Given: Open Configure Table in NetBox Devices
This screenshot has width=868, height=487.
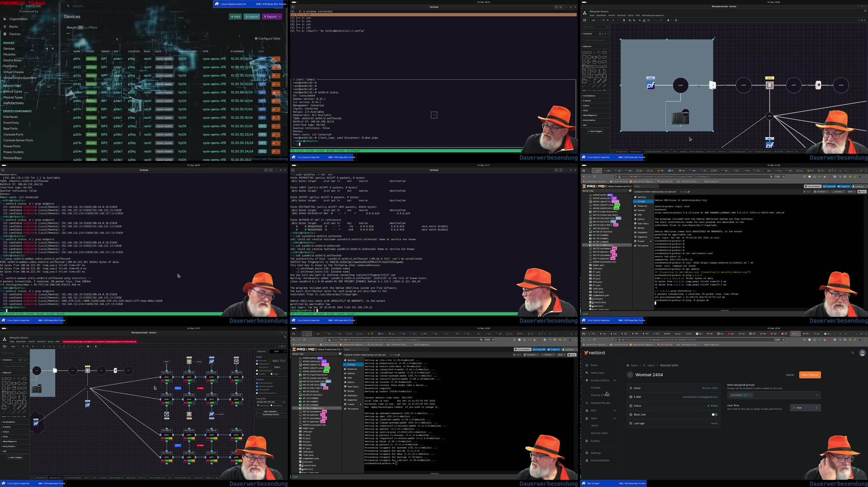Looking at the screenshot, I should point(267,39).
